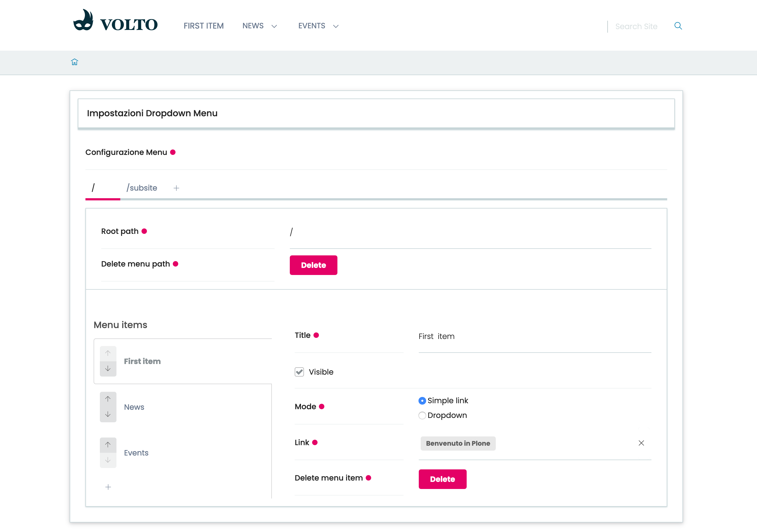
Task: Select the Dropdown radio button
Action: coord(422,416)
